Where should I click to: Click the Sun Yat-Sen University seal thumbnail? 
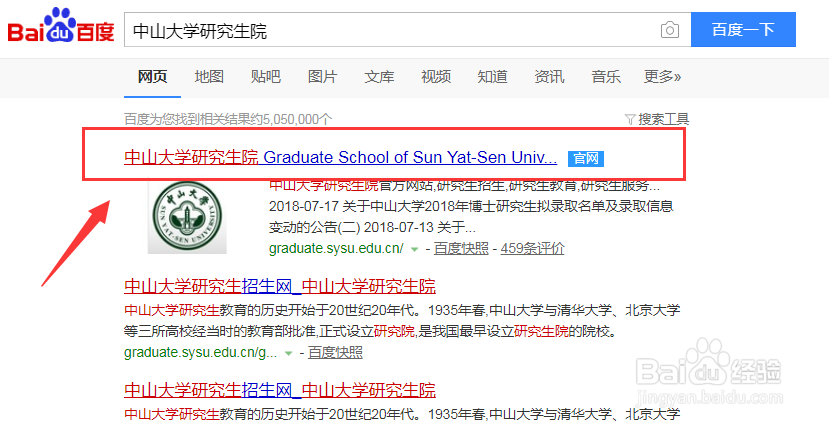tap(187, 217)
